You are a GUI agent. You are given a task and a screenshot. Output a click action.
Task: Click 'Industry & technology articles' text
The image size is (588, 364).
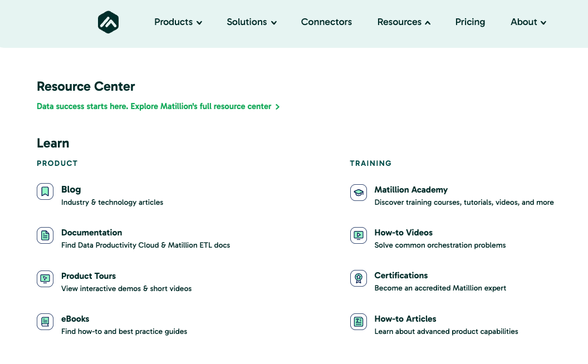click(112, 203)
